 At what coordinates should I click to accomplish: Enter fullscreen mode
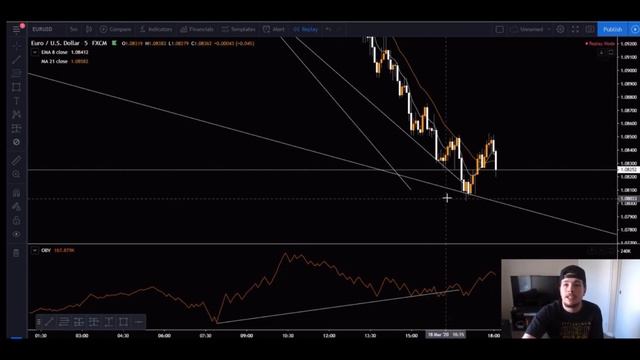coord(575,29)
